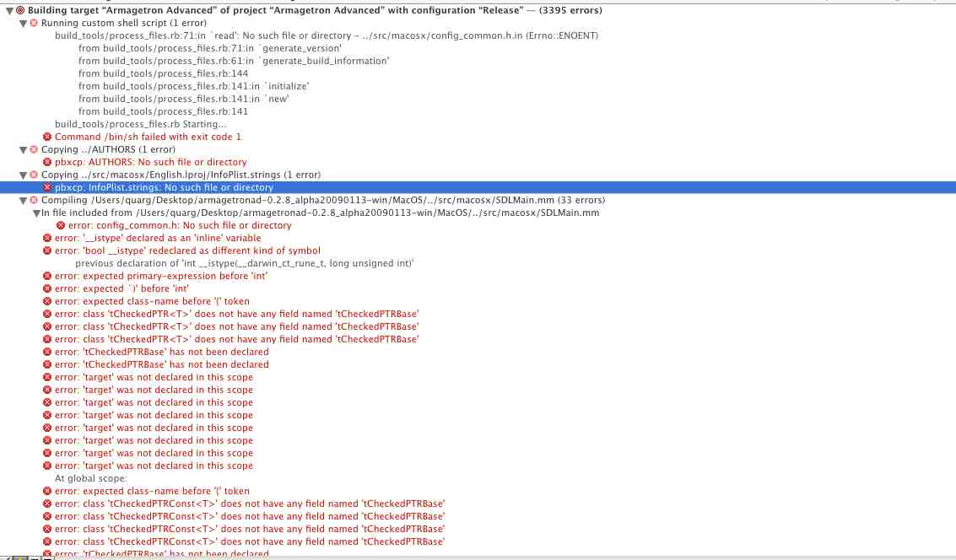Click error icon for '__istype' inline variable error
956x560 pixels.
[x=47, y=238]
